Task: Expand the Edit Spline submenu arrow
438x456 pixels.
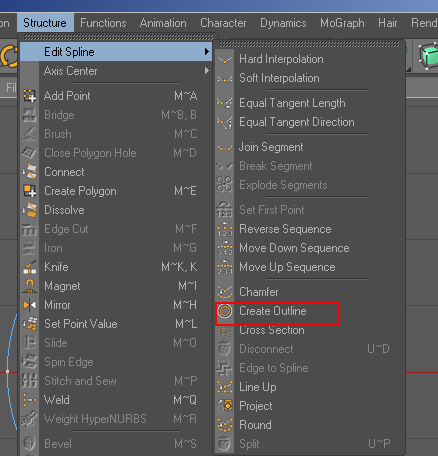Action: coord(207,52)
